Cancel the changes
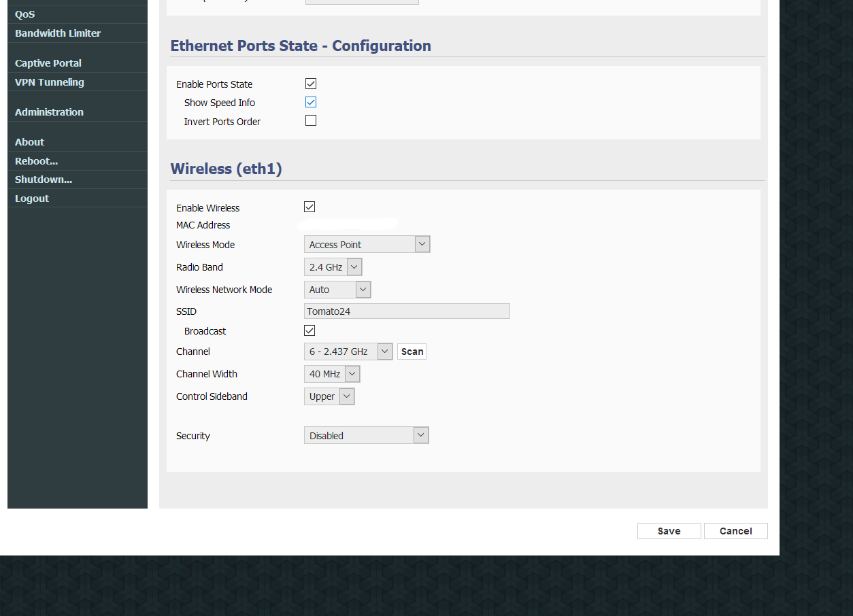The width and height of the screenshot is (853, 616). point(736,531)
